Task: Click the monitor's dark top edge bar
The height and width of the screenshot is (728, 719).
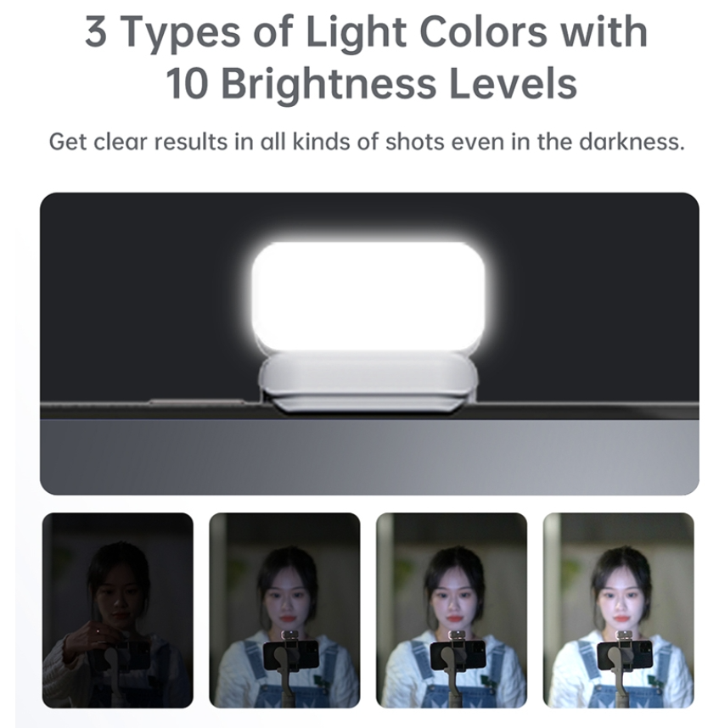Action: (369, 411)
